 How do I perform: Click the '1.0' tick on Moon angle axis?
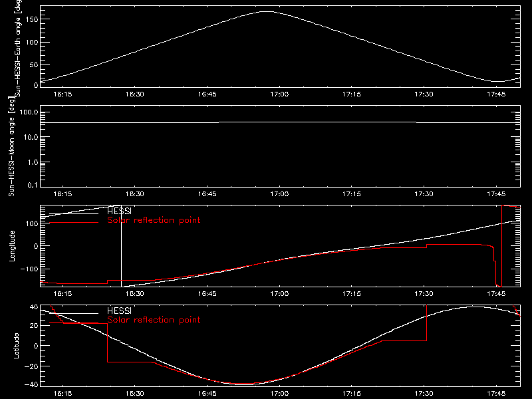pos(33,162)
